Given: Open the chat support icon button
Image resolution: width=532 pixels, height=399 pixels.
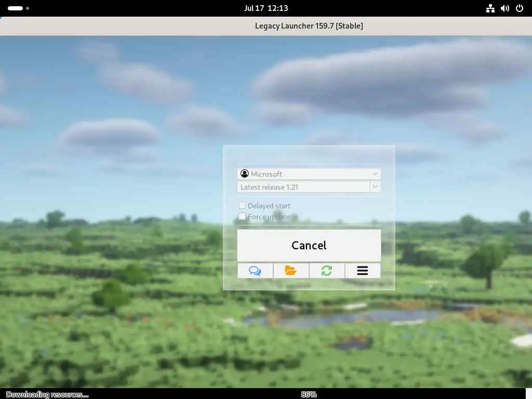Looking at the screenshot, I should (x=255, y=270).
